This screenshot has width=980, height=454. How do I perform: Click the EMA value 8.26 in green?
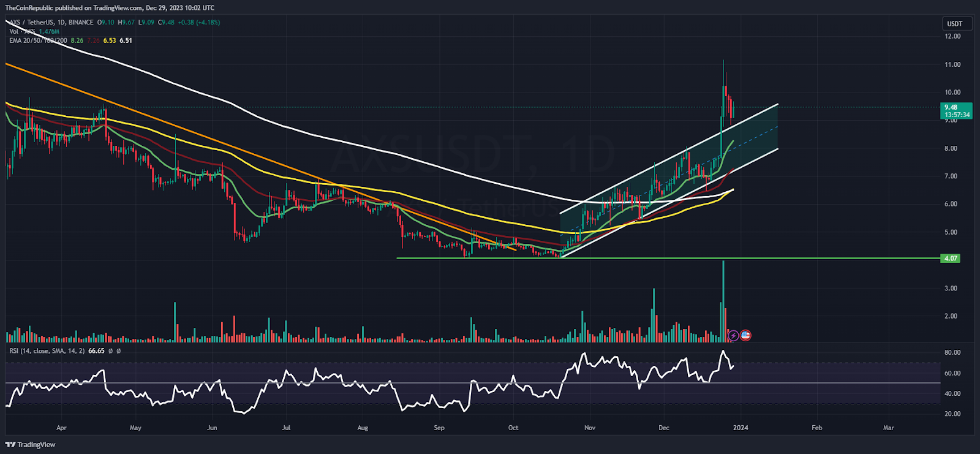[77, 40]
